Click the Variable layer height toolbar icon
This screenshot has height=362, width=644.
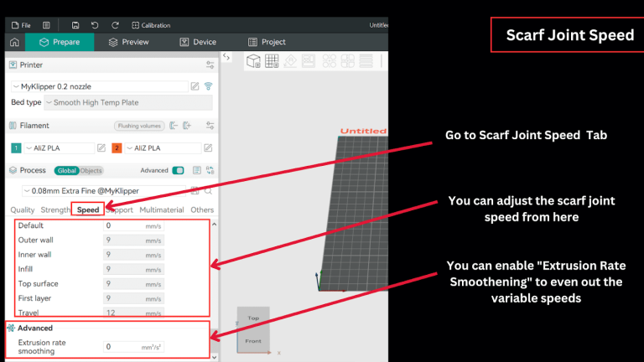[x=366, y=61]
